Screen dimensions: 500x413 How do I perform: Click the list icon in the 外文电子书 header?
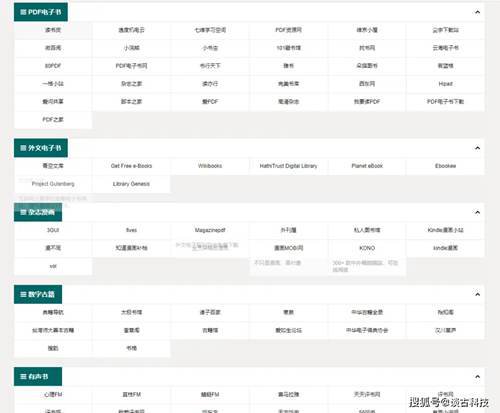tap(23, 148)
